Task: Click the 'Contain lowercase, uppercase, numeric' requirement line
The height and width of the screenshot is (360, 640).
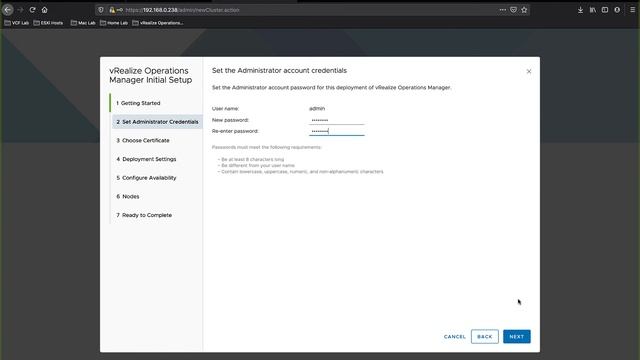Action: coord(302,172)
